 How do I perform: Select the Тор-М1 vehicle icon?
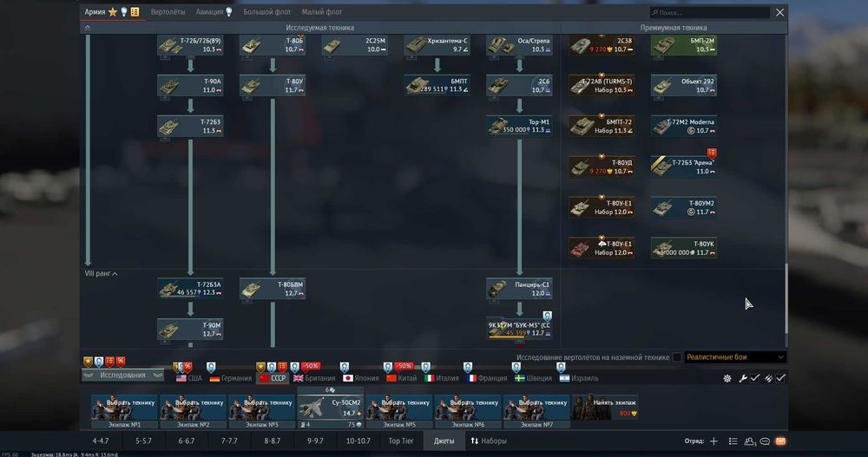coord(497,126)
